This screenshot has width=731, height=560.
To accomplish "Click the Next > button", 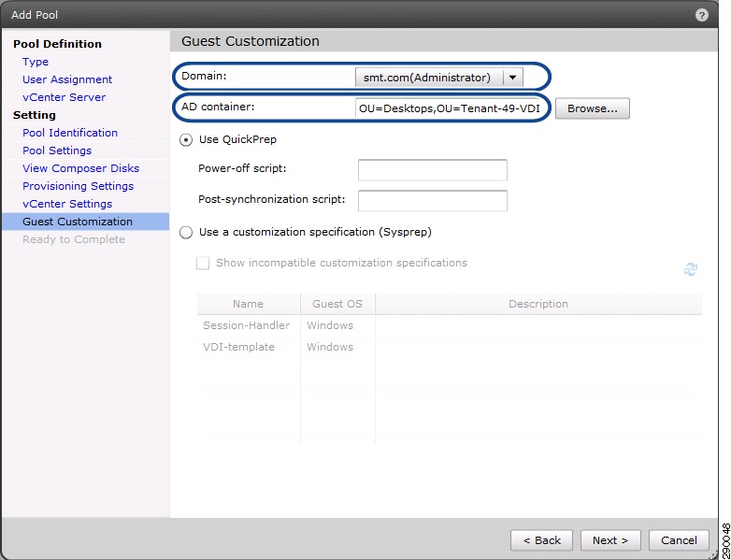I will pyautogui.click(x=610, y=540).
